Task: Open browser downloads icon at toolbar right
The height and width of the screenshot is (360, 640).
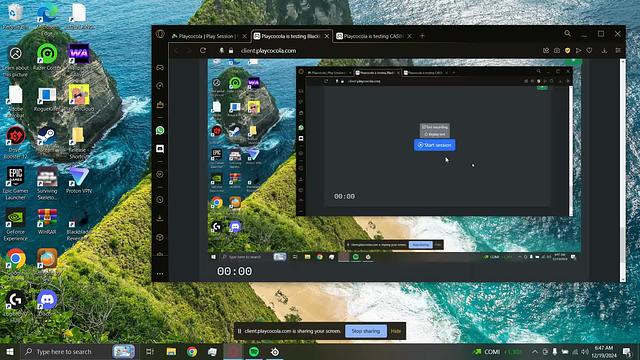Action: coord(604,51)
